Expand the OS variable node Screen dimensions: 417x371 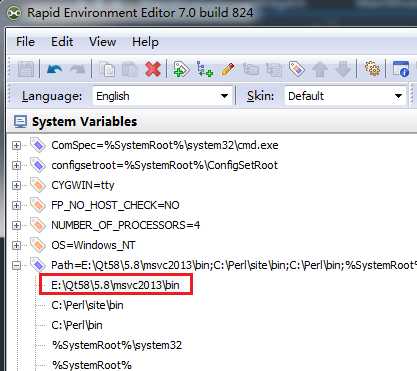[16, 246]
